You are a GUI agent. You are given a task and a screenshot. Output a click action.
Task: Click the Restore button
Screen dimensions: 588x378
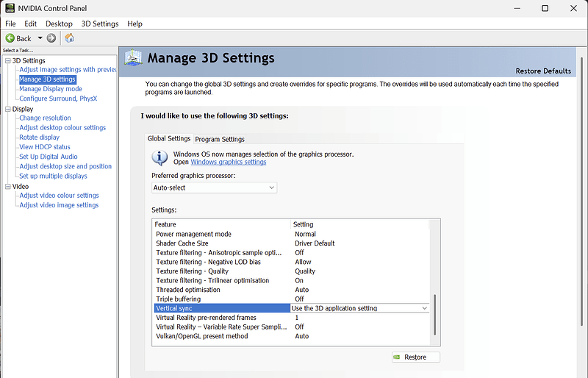point(415,357)
